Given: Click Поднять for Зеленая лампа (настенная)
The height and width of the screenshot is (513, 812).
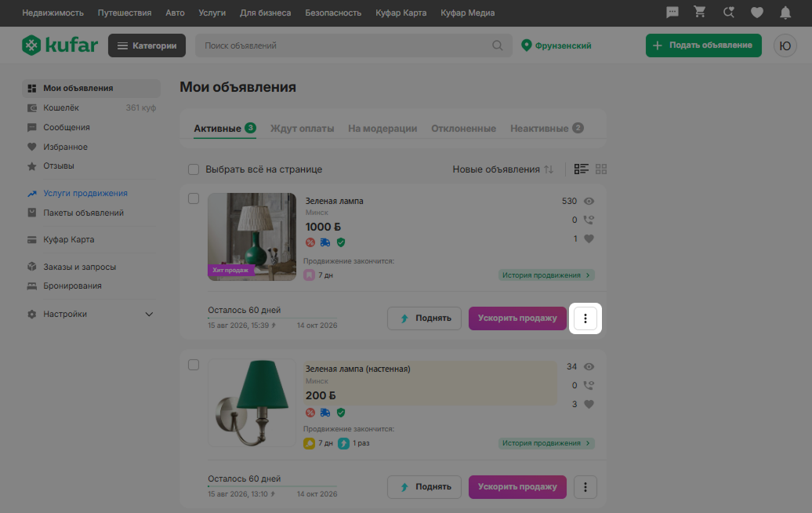Looking at the screenshot, I should 424,487.
